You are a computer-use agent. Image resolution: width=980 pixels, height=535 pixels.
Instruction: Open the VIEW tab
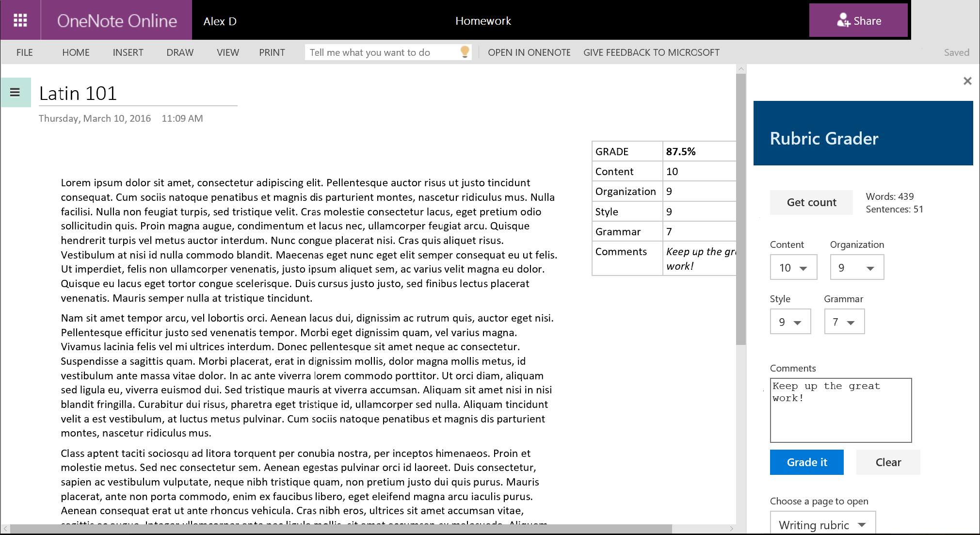click(228, 52)
